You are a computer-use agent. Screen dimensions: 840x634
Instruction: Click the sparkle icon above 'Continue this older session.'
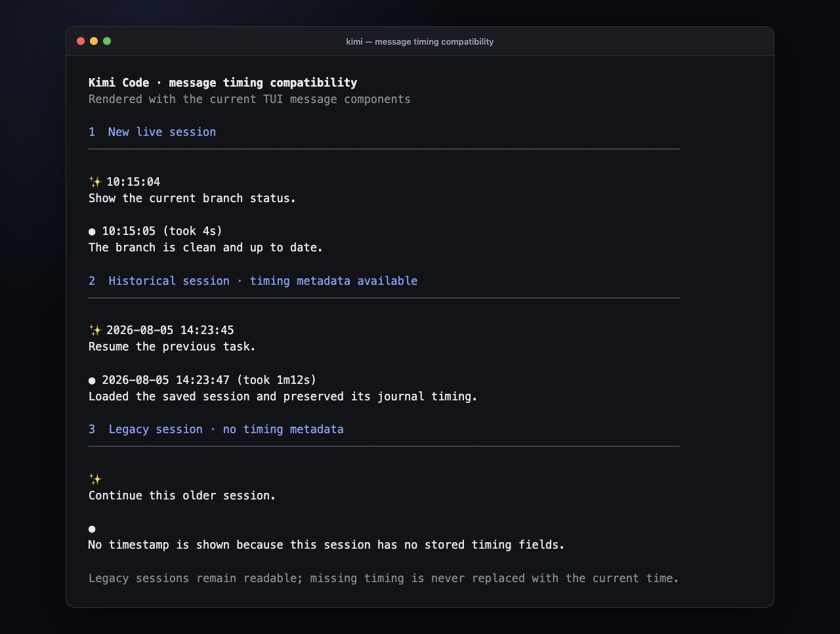(x=95, y=479)
